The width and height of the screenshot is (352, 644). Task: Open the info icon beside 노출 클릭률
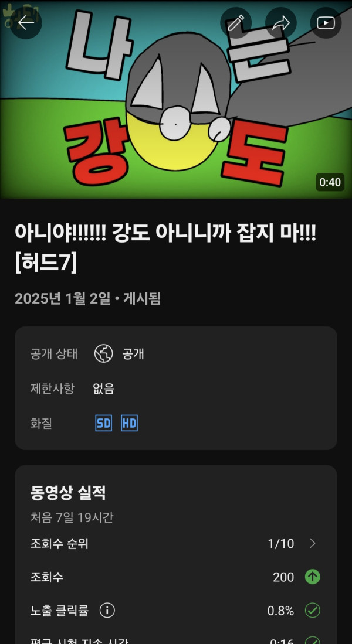click(107, 611)
